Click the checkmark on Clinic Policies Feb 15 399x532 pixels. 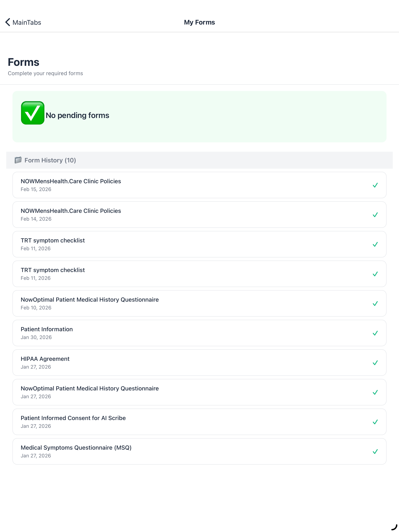(375, 185)
